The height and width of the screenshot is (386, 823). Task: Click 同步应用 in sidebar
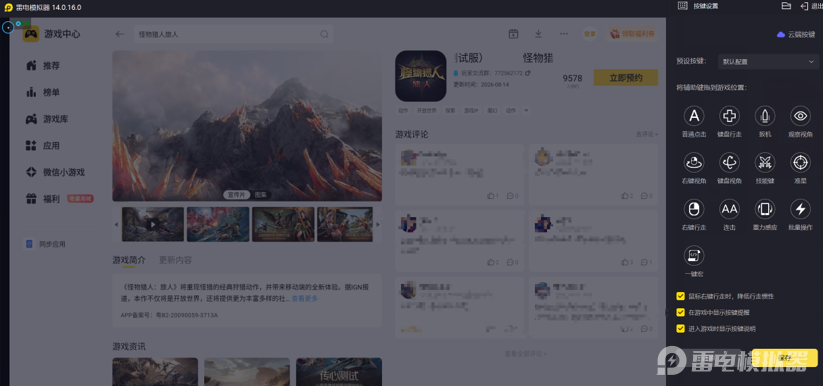click(46, 244)
